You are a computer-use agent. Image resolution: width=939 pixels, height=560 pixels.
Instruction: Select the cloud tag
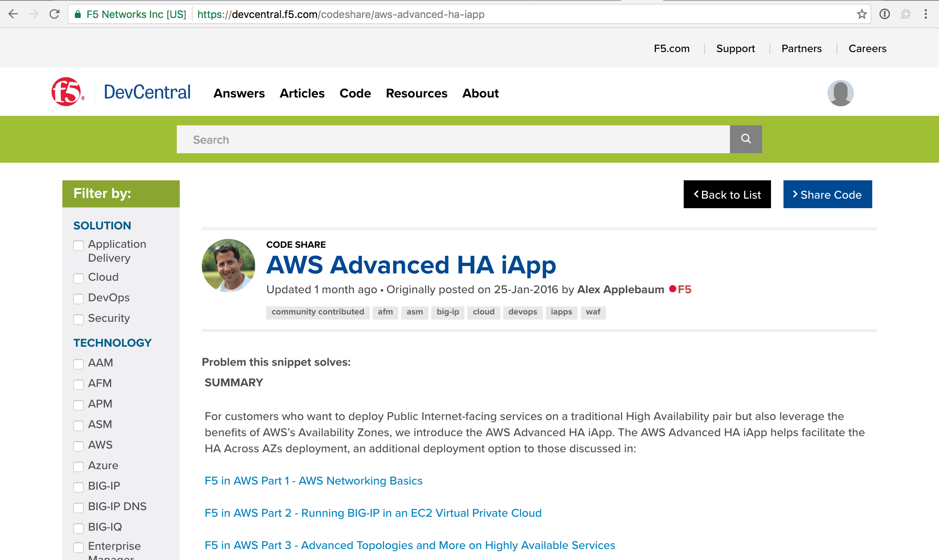pyautogui.click(x=483, y=312)
